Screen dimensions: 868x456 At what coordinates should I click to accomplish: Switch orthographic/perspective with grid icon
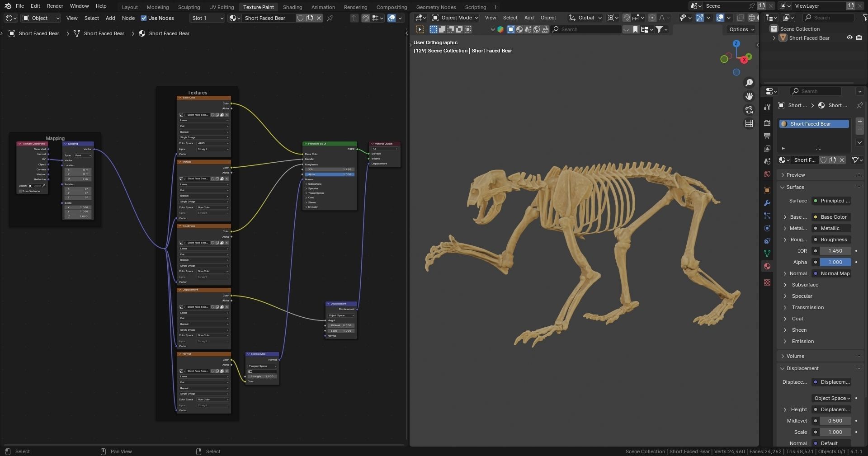pos(749,123)
